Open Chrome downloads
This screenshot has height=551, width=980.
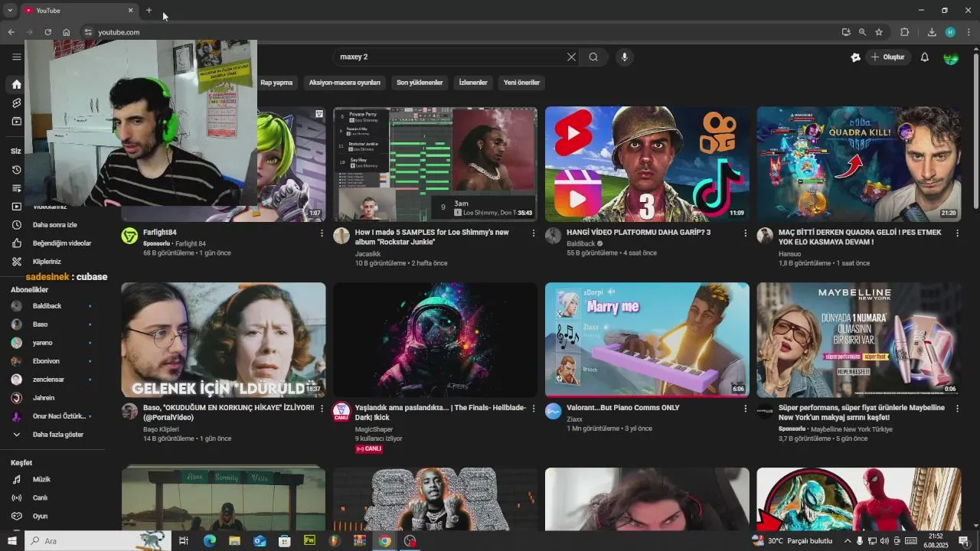tap(932, 32)
